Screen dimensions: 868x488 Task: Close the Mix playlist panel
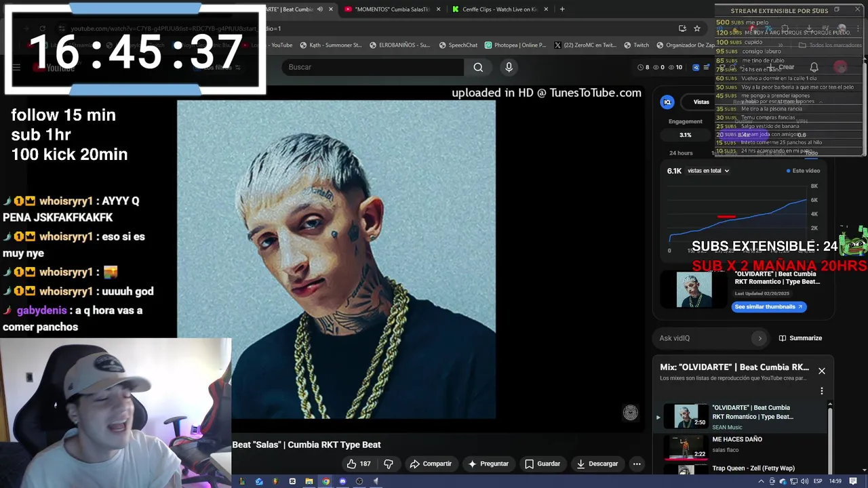pos(822,371)
